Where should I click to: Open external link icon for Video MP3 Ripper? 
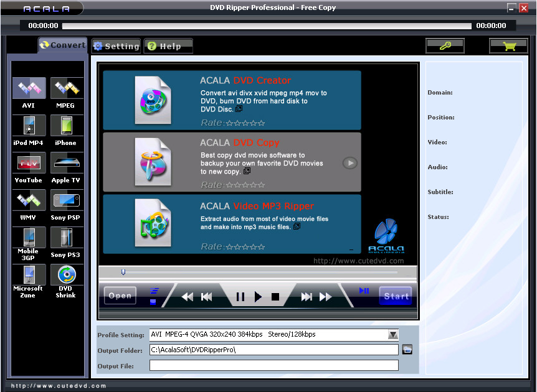click(297, 226)
